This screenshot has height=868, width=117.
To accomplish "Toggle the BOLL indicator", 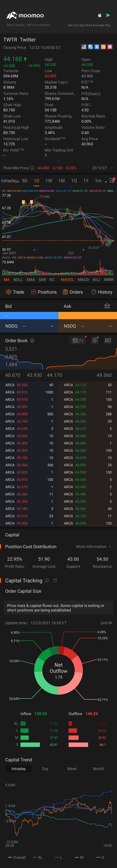I will tap(18, 280).
